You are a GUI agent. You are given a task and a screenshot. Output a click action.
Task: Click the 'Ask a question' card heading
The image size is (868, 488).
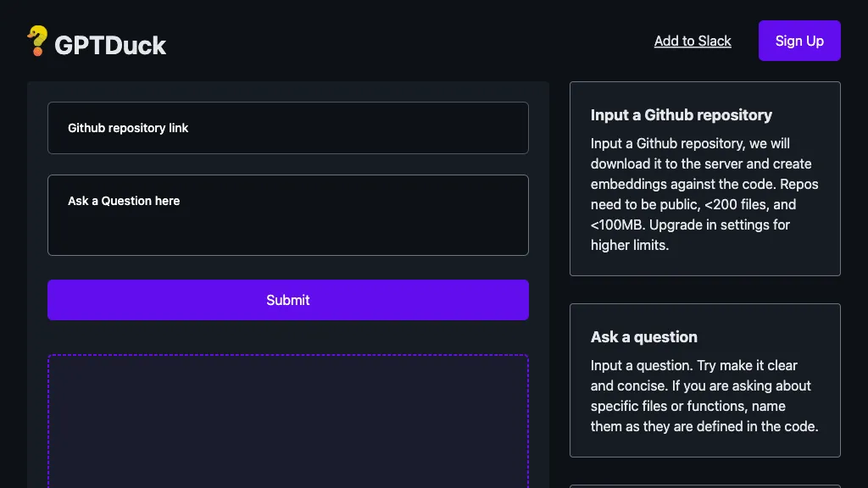point(644,337)
